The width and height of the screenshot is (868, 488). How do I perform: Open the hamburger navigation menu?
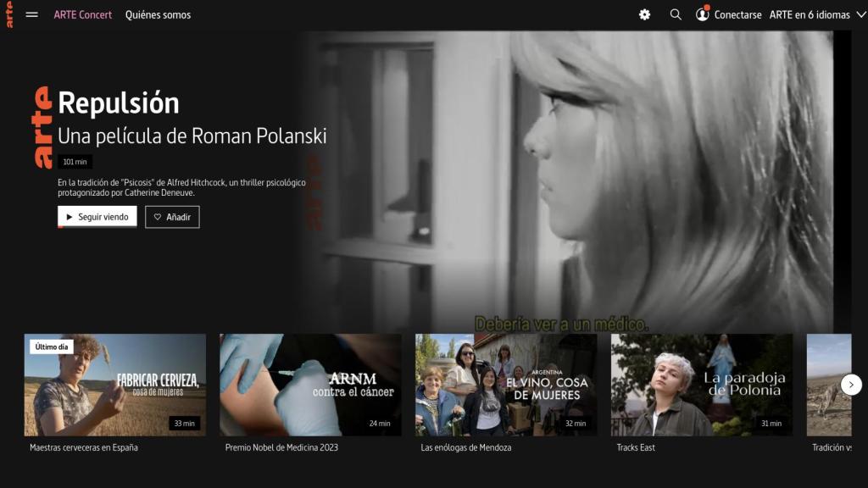pos(31,14)
